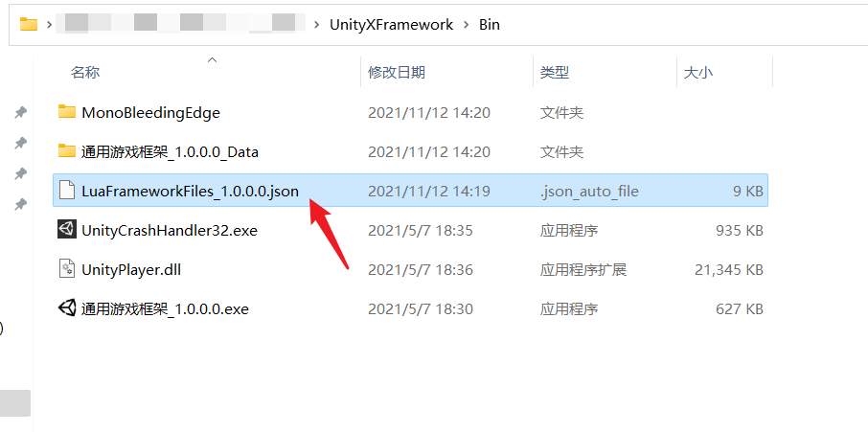The image size is (868, 432).
Task: Open the first breadcrumb chevron after folder icon
Action: point(51,25)
